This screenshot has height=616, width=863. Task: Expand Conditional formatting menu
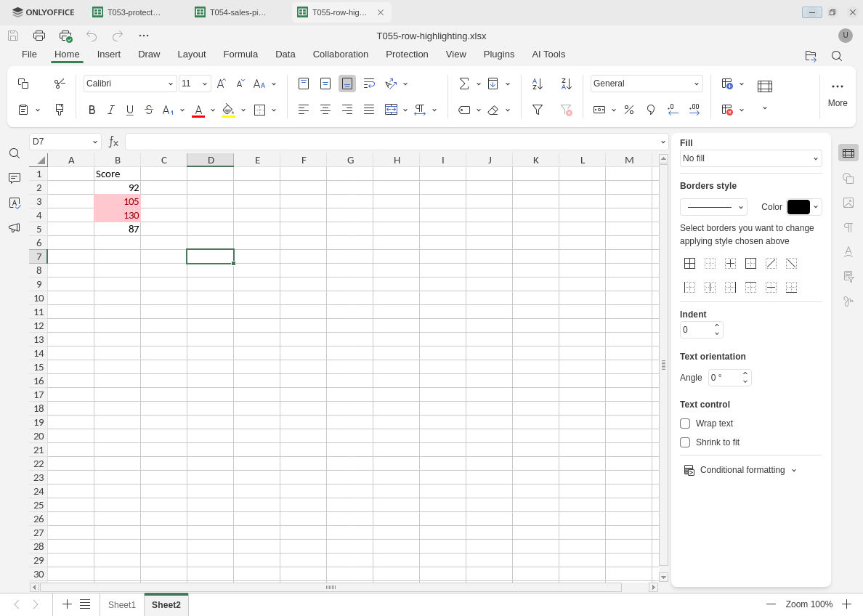click(742, 470)
